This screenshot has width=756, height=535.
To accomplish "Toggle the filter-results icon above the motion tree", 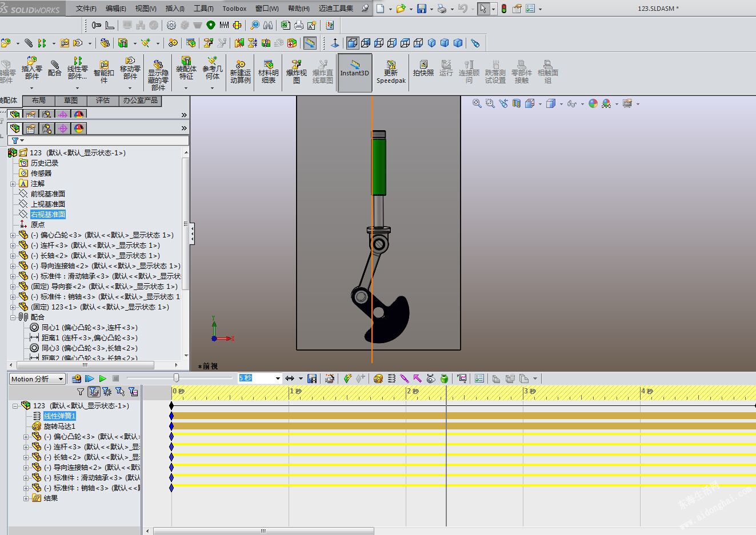I will click(x=133, y=392).
